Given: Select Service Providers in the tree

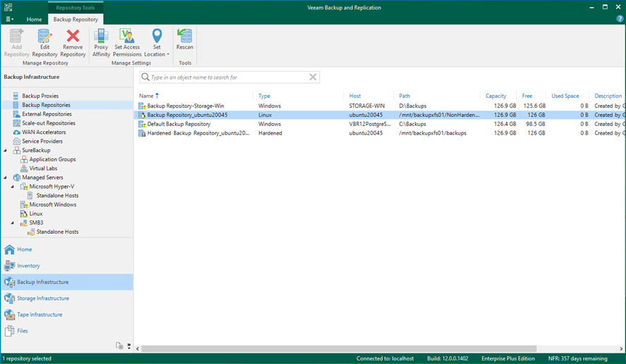Looking at the screenshot, I should tap(42, 141).
